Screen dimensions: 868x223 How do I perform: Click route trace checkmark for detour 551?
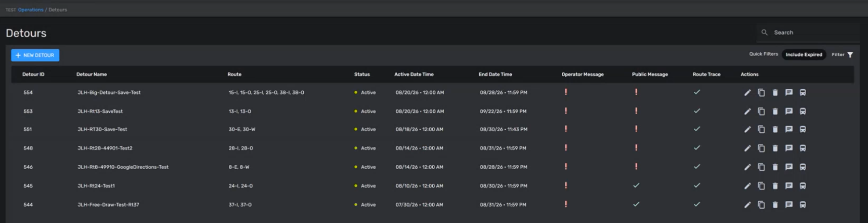[x=697, y=129]
